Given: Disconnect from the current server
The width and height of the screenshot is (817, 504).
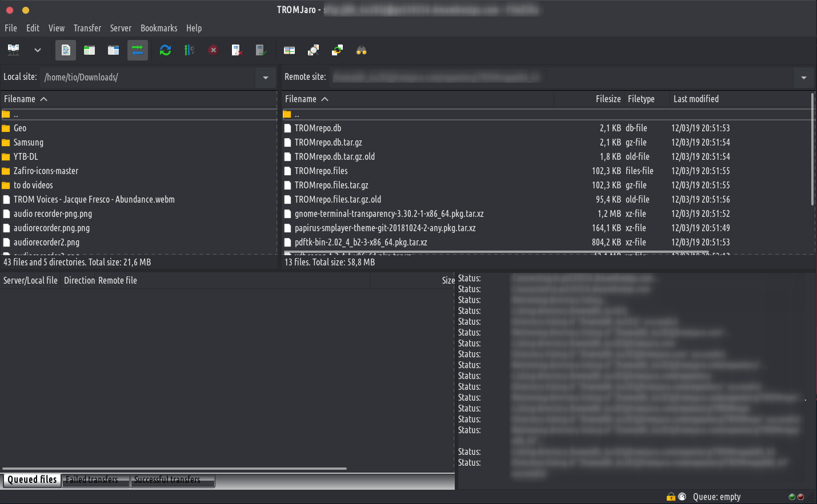Looking at the screenshot, I should pyautogui.click(x=237, y=50).
